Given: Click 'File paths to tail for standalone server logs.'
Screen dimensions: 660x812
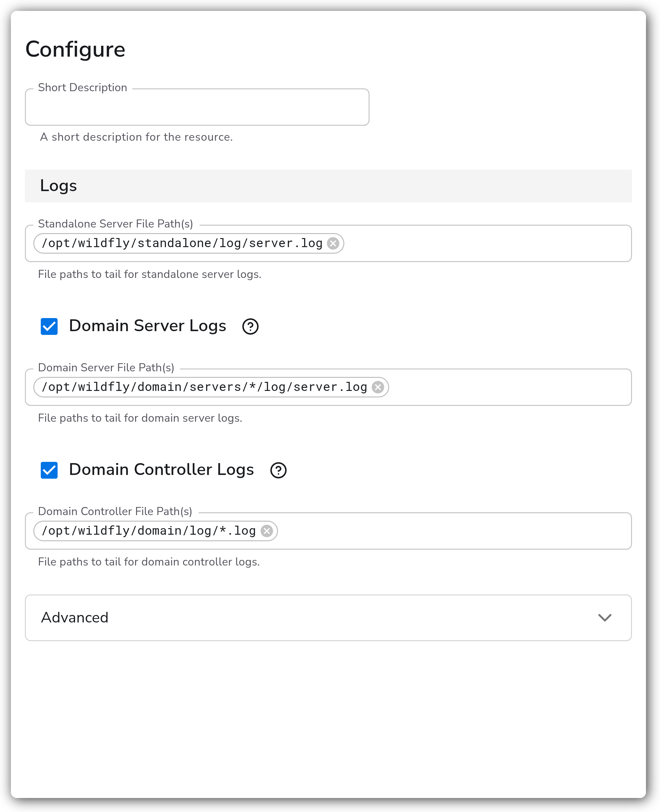Looking at the screenshot, I should (149, 274).
